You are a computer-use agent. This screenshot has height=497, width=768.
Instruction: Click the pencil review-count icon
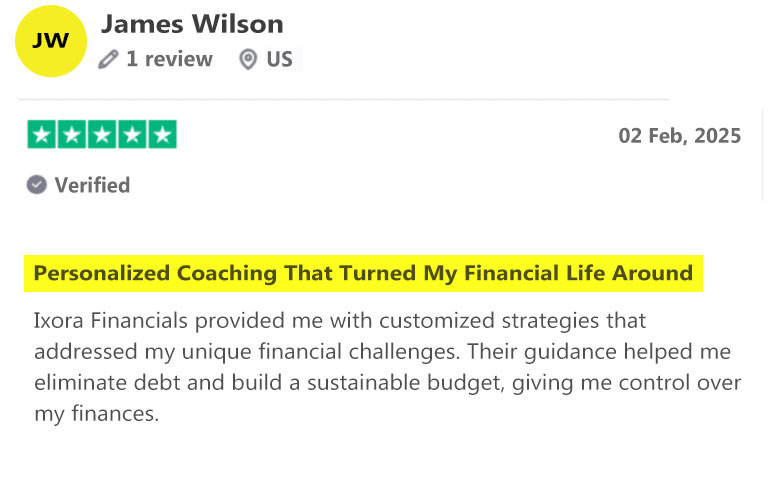pos(108,59)
